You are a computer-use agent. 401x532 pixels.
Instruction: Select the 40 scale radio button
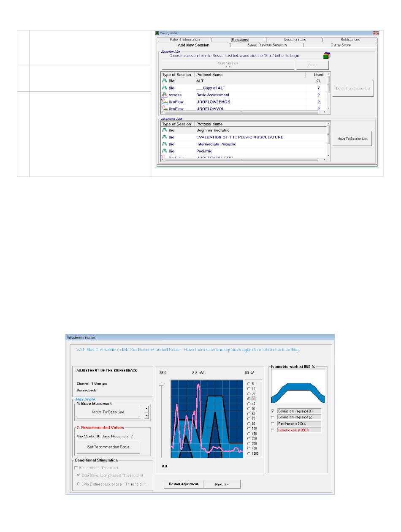point(248,404)
